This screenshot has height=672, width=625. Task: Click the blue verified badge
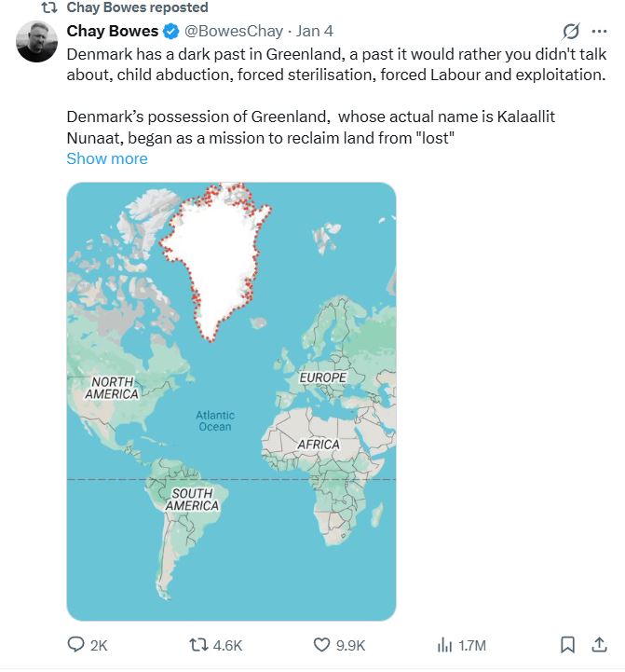click(x=172, y=31)
